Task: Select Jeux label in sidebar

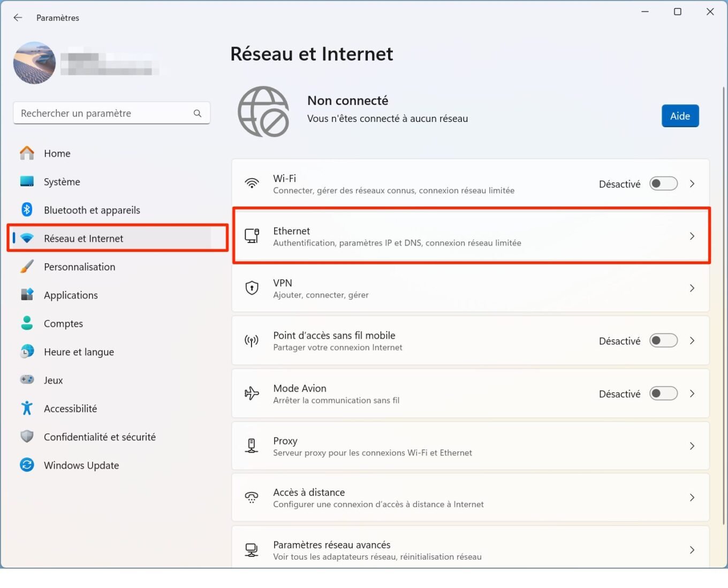Action: [x=53, y=380]
